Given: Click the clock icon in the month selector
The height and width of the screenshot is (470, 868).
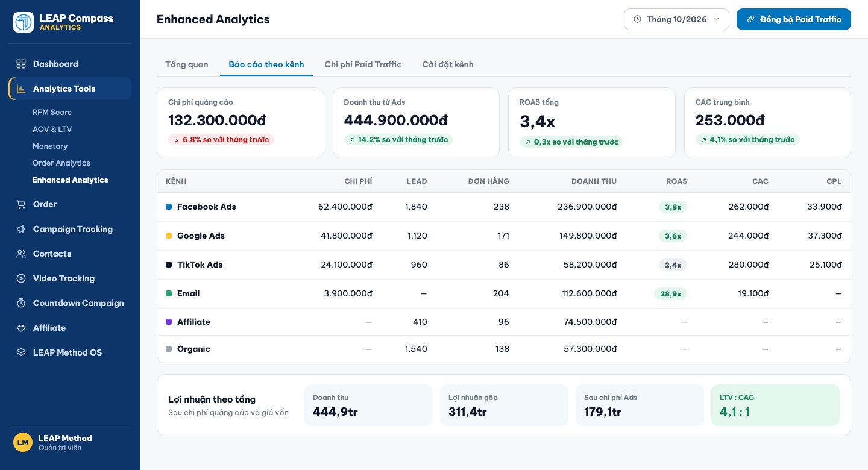Looking at the screenshot, I should (x=638, y=19).
